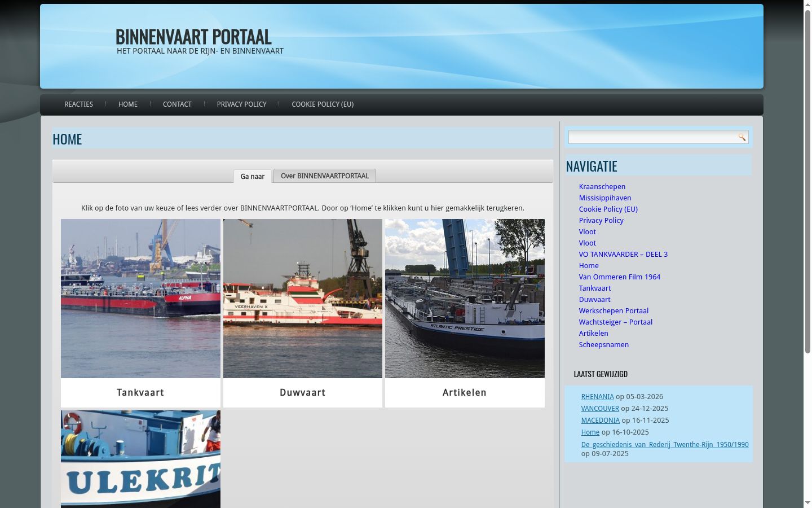The width and height of the screenshot is (812, 508).
Task: Click the LAATST GEWIJZIGD heading
Action: click(601, 374)
